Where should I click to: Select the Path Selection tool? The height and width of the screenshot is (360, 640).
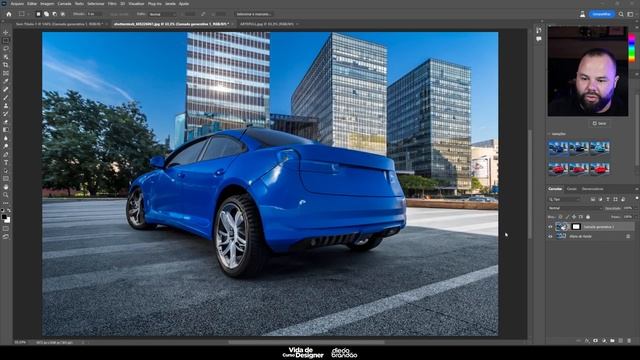(x=6, y=171)
